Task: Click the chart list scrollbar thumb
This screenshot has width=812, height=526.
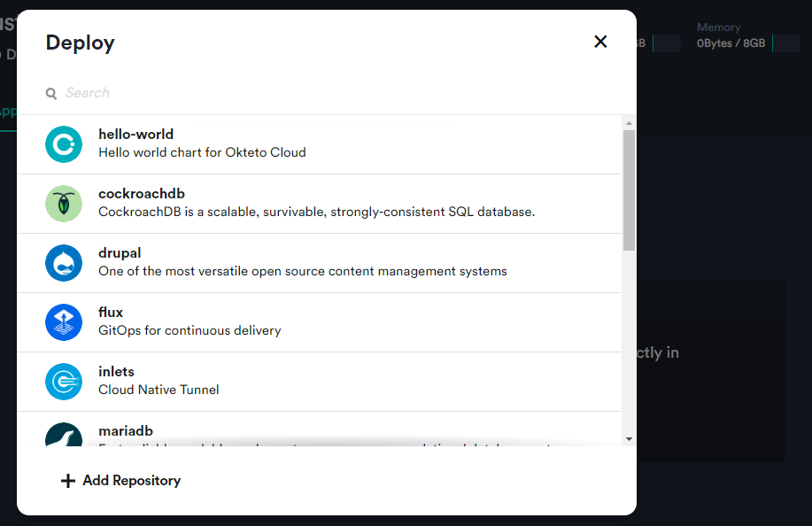Action: [629, 190]
